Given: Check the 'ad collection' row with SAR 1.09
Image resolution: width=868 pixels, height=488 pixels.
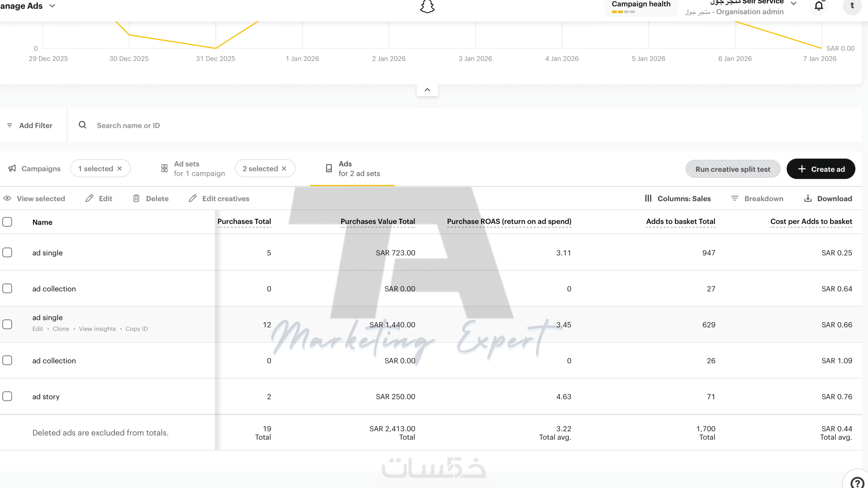Looking at the screenshot, I should coord(7,360).
